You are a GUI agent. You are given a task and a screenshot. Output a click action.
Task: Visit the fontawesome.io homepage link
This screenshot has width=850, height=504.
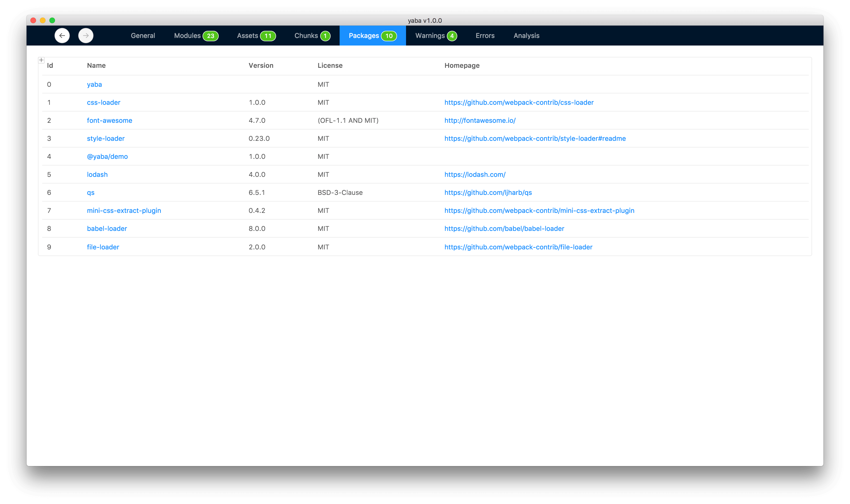point(480,120)
